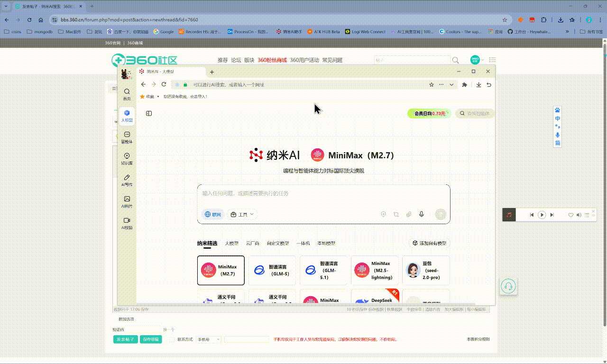607x364 pixels.
Task: Click the 360 forum search magnifier icon
Action: (456, 60)
